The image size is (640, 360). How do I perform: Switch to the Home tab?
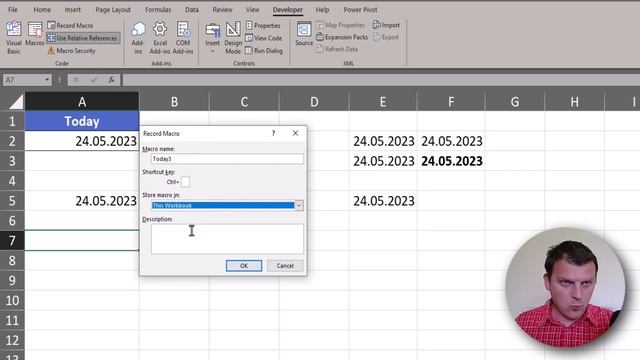pos(42,9)
